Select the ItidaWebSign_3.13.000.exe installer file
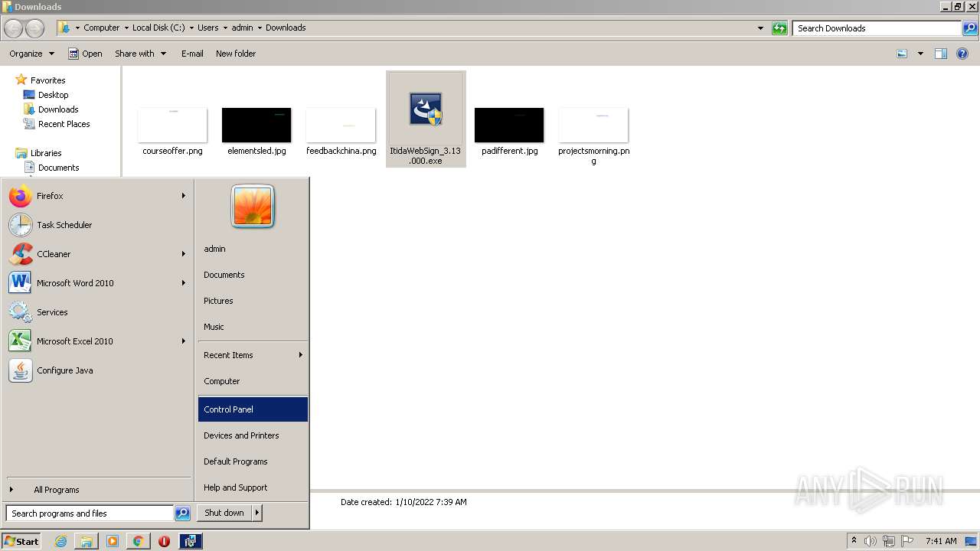Image resolution: width=980 pixels, height=551 pixels. tap(426, 119)
